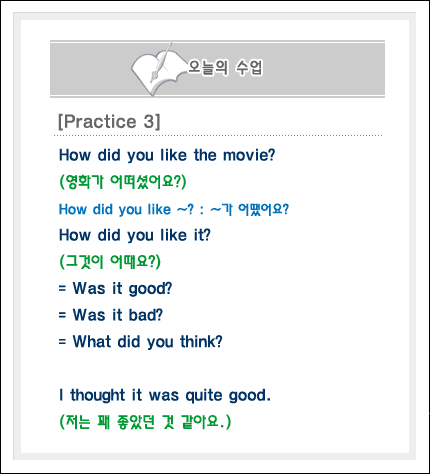Click the Korean translation 그것이 어때요?

(x=110, y=261)
